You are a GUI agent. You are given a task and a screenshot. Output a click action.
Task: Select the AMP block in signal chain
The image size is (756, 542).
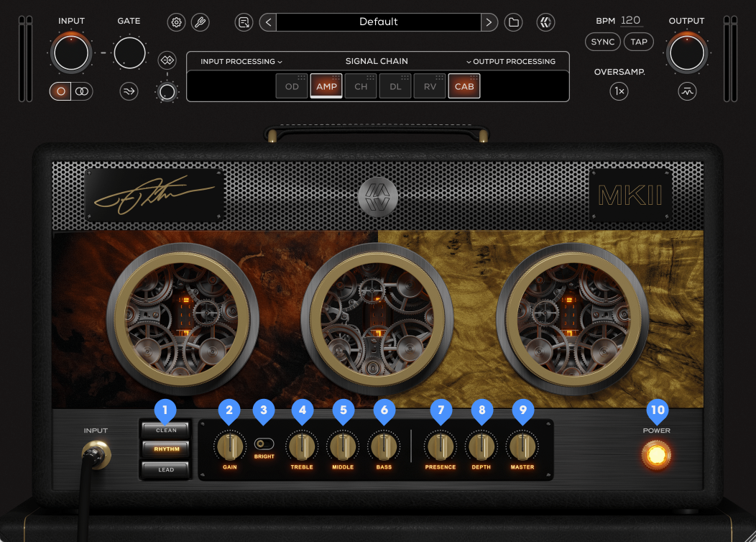[326, 86]
